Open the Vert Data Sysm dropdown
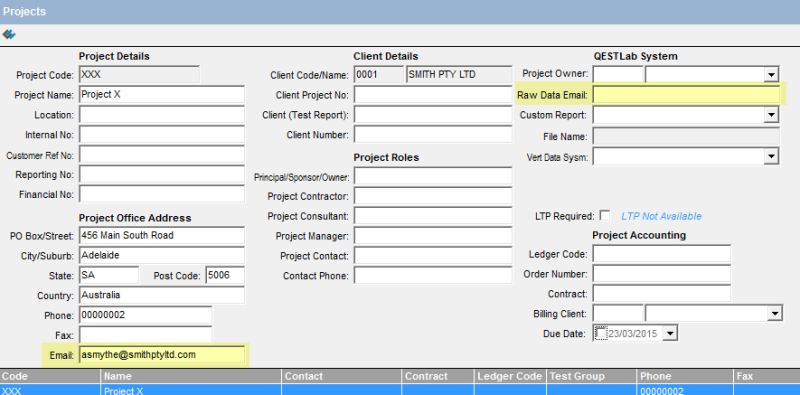Image resolution: width=800 pixels, height=395 pixels. click(771, 156)
